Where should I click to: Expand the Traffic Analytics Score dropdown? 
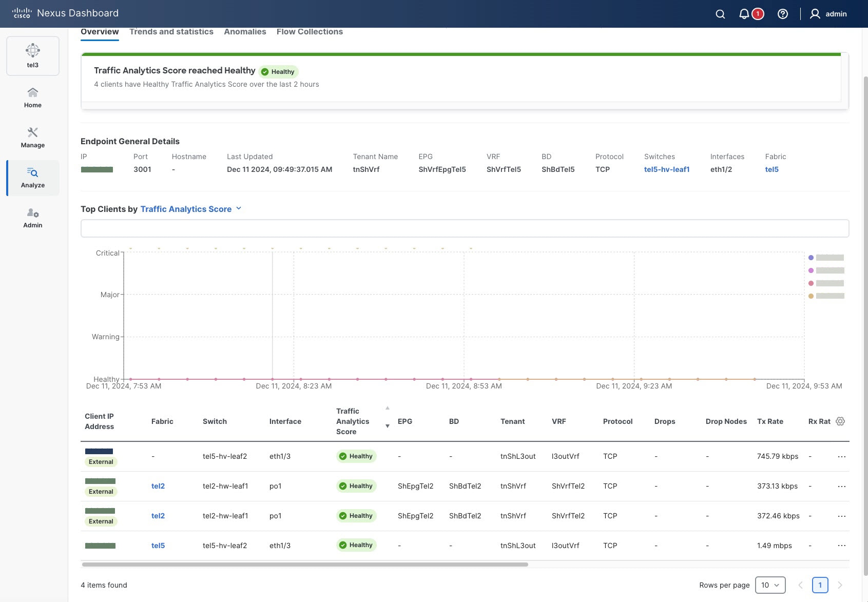click(x=191, y=209)
